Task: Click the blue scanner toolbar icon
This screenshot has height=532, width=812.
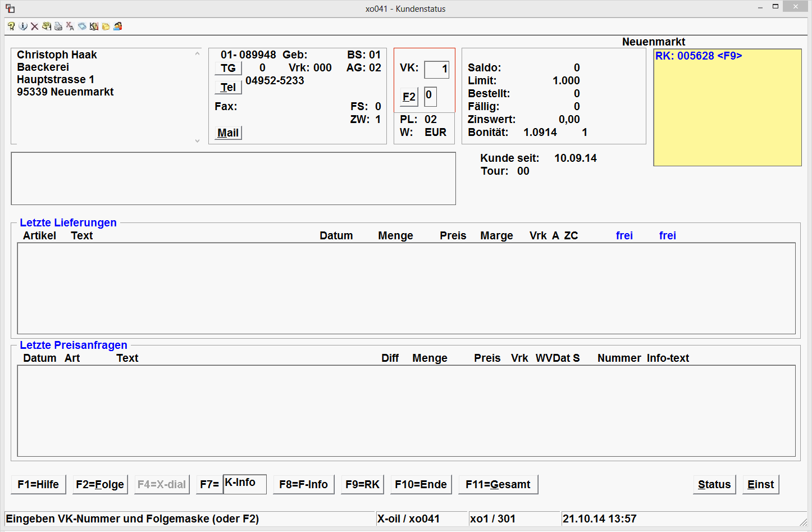Action: [x=82, y=26]
